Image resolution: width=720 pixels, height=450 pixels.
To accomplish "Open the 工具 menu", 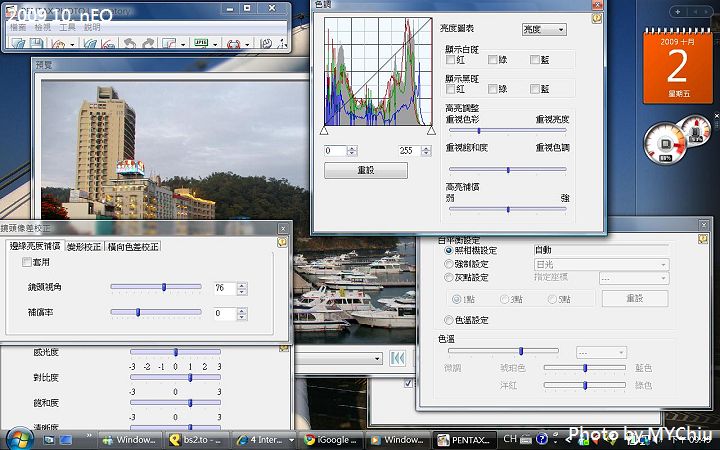I will tap(68, 27).
